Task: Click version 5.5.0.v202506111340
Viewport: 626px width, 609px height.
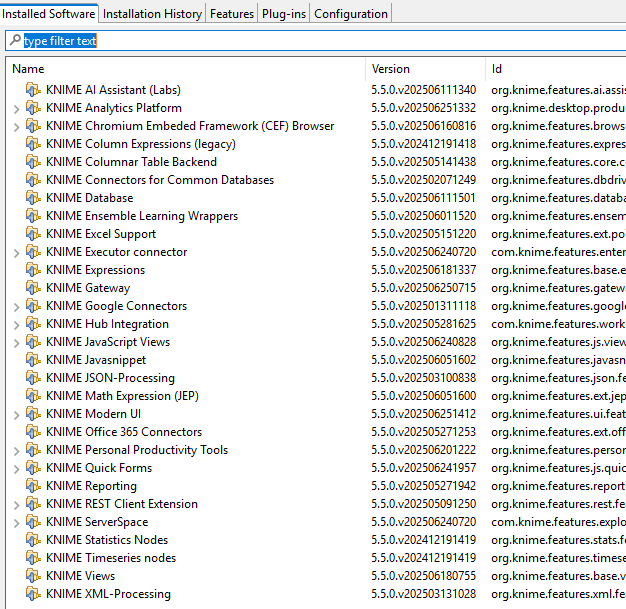Action: (x=424, y=89)
